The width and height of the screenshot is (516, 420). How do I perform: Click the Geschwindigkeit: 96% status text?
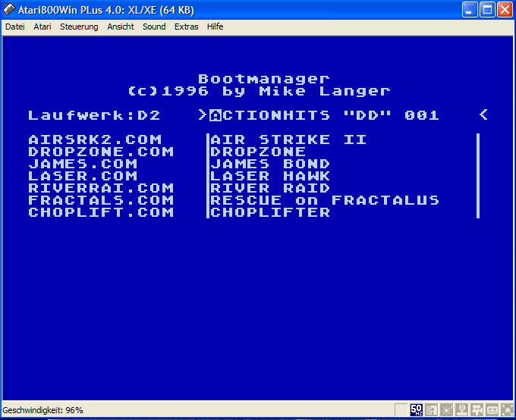click(x=42, y=410)
